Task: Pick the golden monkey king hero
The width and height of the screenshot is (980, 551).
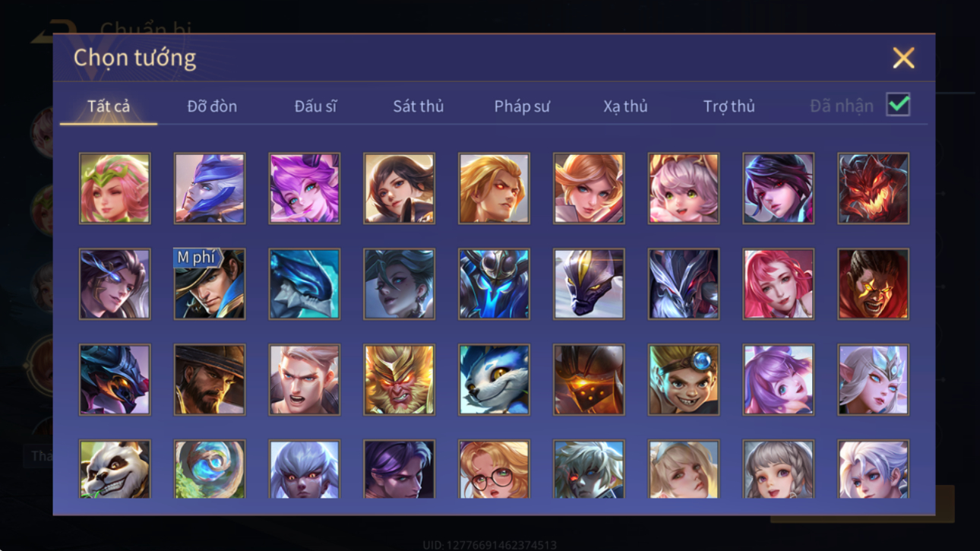Action: point(399,380)
